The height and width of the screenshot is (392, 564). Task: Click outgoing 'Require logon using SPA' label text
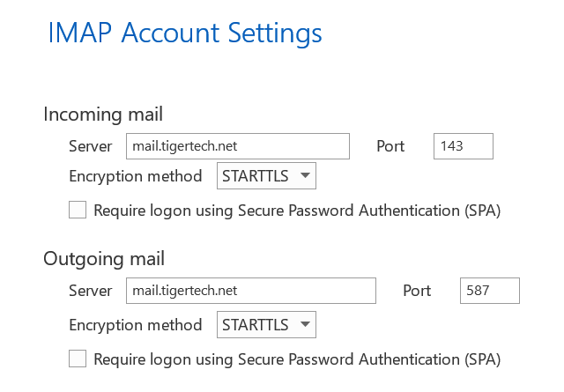click(297, 359)
